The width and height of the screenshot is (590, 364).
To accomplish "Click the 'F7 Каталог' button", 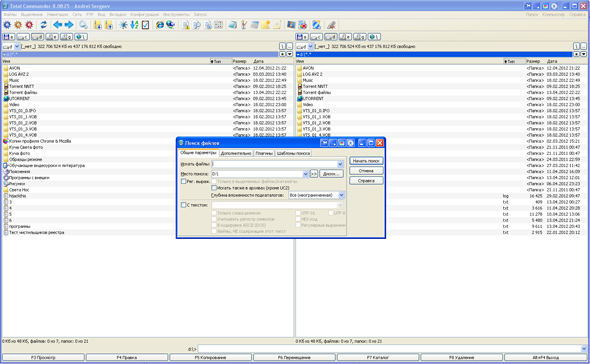I will coord(378,357).
